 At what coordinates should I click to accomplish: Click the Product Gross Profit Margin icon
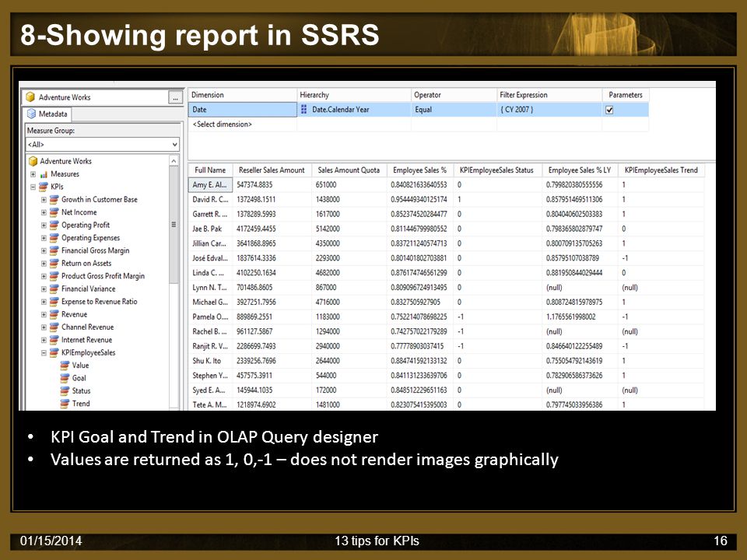pos(54,276)
